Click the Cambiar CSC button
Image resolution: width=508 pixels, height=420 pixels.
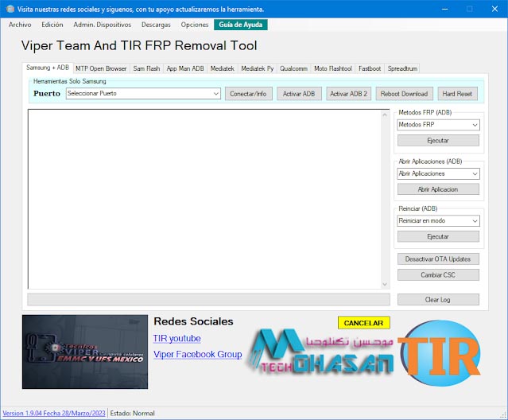438,274
